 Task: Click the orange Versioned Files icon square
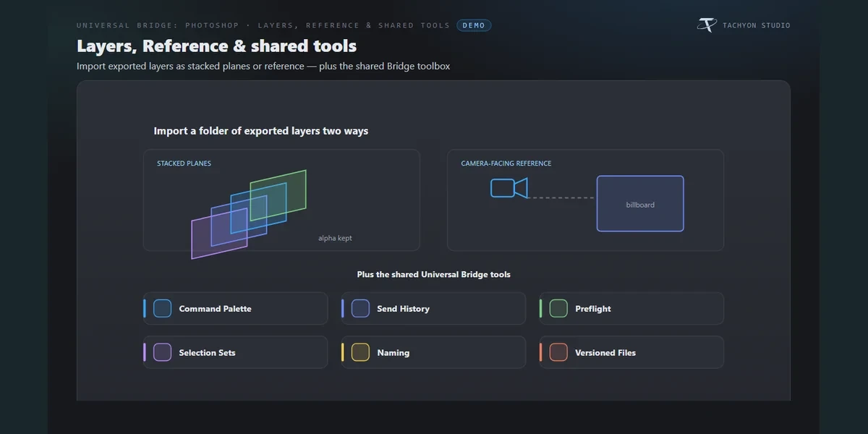(558, 352)
